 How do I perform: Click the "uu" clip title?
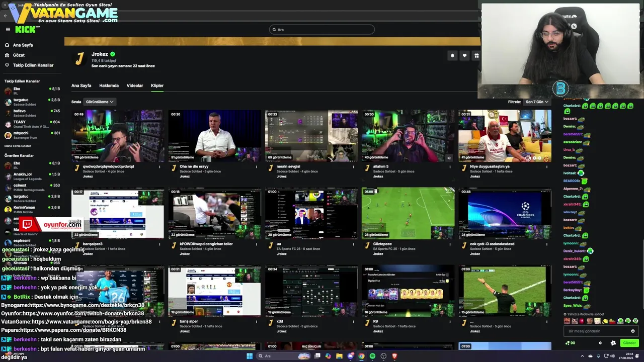(278, 244)
